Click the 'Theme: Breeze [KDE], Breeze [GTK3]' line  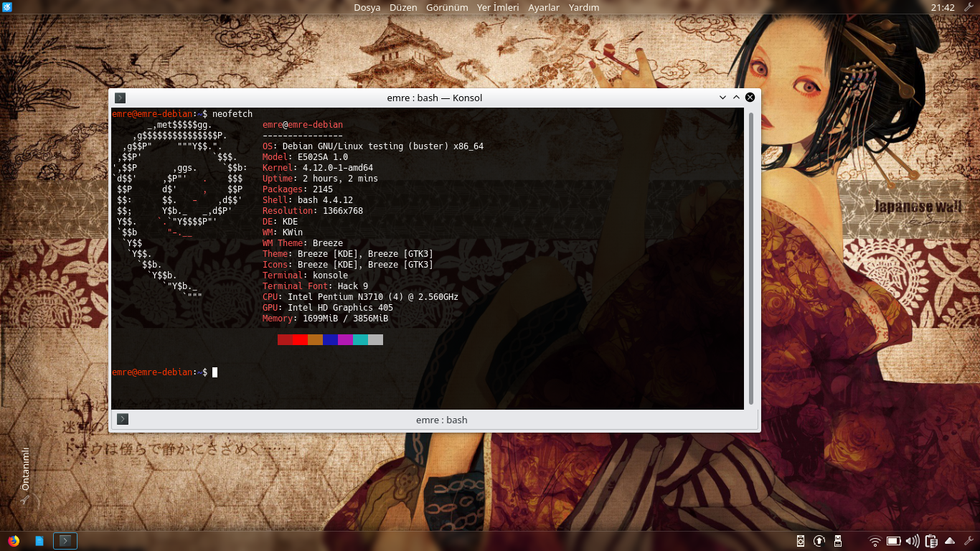pos(348,254)
